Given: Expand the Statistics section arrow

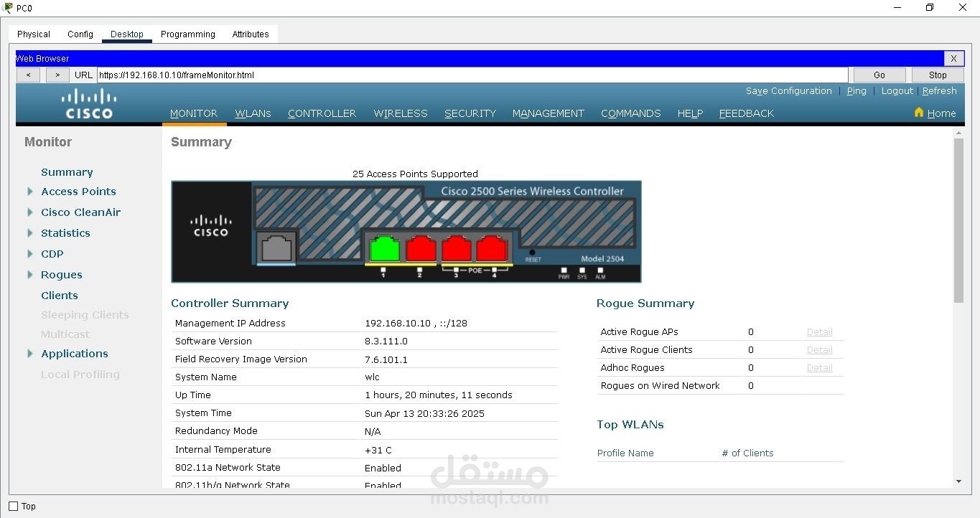Looking at the screenshot, I should click(x=30, y=233).
